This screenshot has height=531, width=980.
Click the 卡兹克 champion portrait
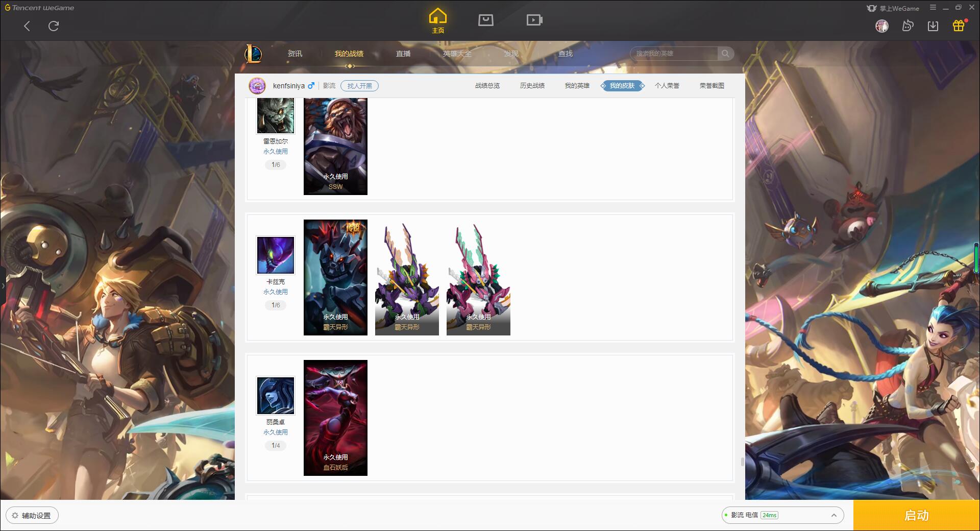click(276, 255)
